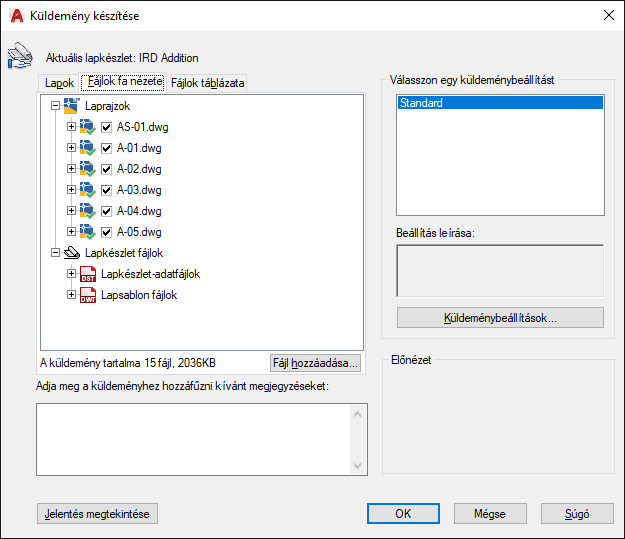Click the Beállítás leírása description box
This screenshot has width=625, height=539.
(500, 271)
